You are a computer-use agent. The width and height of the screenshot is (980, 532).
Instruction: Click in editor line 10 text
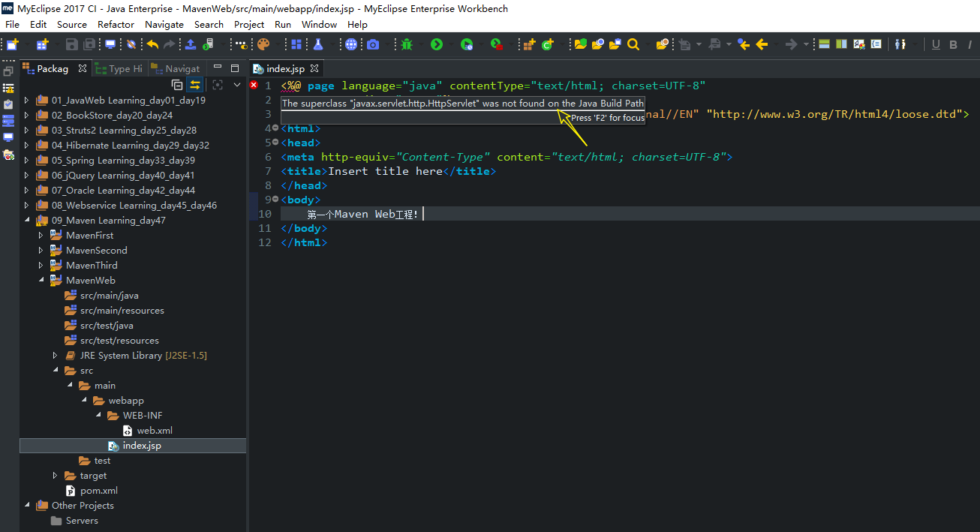pos(362,215)
